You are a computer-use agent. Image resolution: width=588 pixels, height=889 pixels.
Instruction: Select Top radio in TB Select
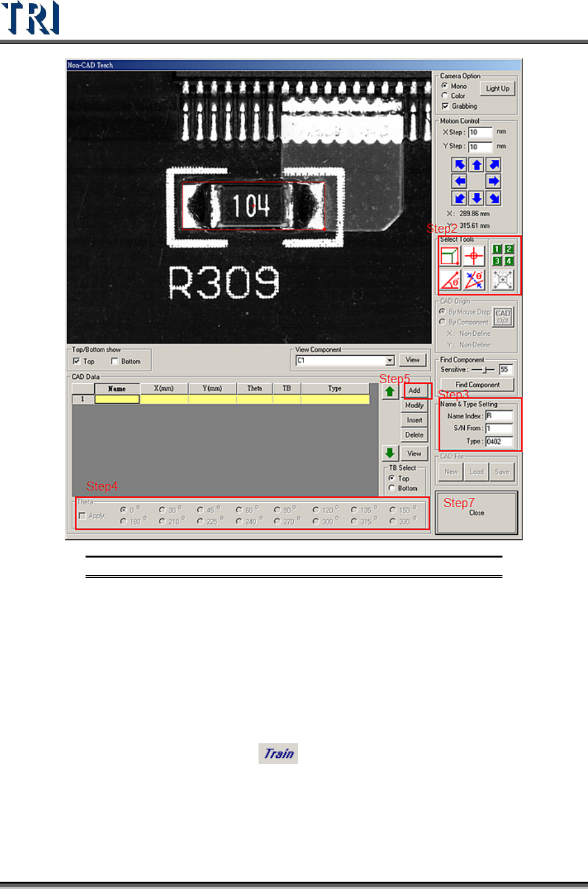tap(392, 479)
